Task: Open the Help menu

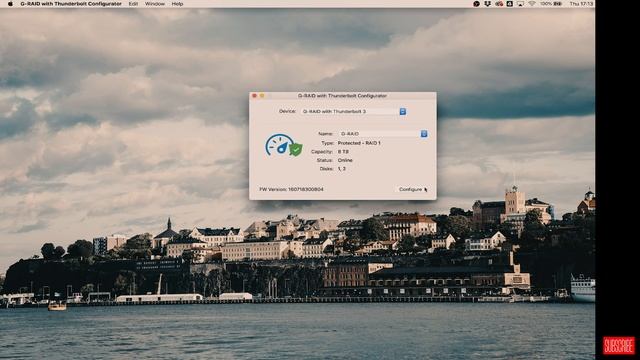Action: pyautogui.click(x=177, y=4)
